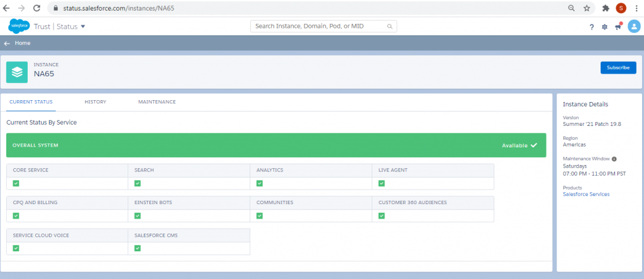Click the Salesforce CMS status checkmark
This screenshot has height=279, width=644.
138,248
